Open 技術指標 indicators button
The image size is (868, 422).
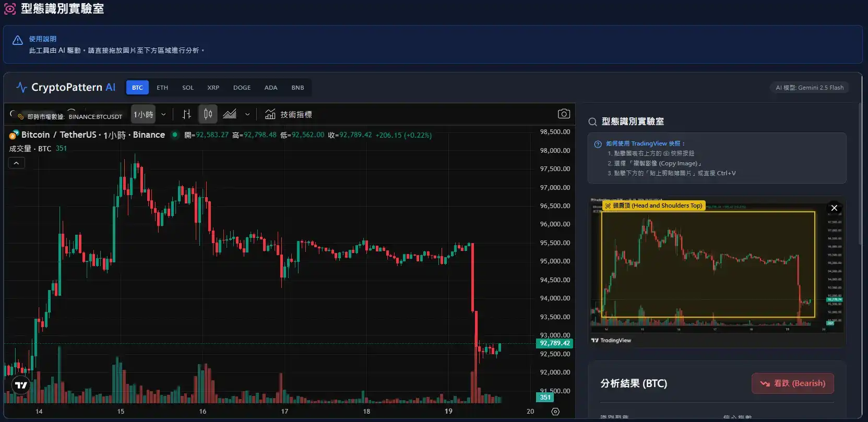[x=289, y=114]
